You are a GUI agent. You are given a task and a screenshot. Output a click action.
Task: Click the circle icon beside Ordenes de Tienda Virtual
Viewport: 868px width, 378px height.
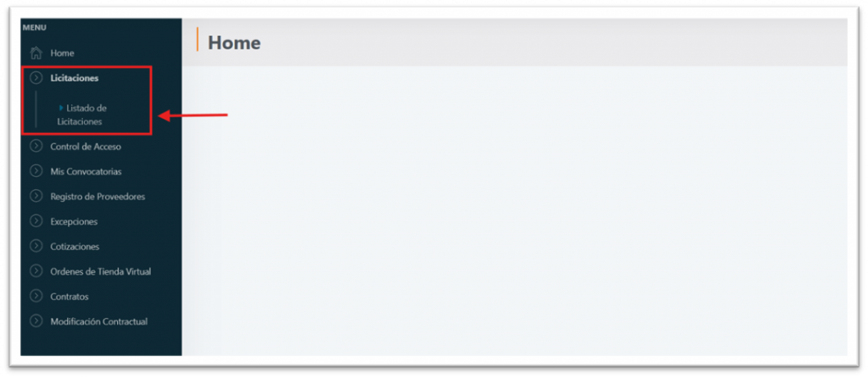click(x=36, y=271)
